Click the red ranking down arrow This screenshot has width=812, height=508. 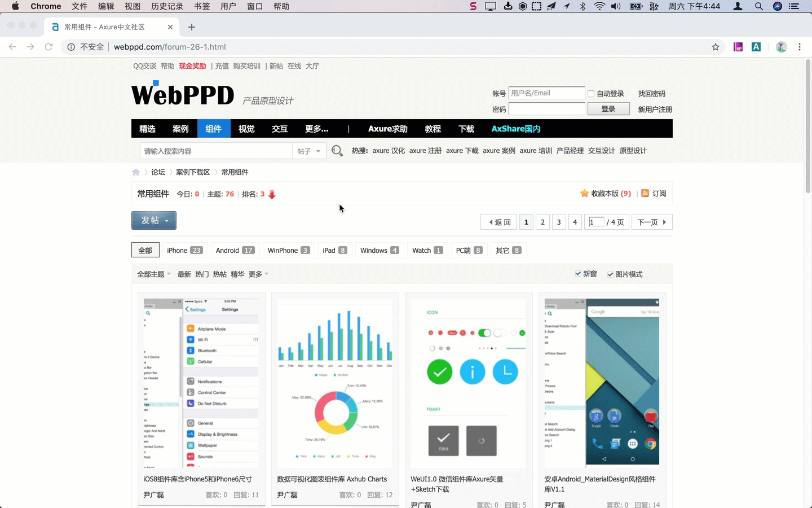(272, 194)
